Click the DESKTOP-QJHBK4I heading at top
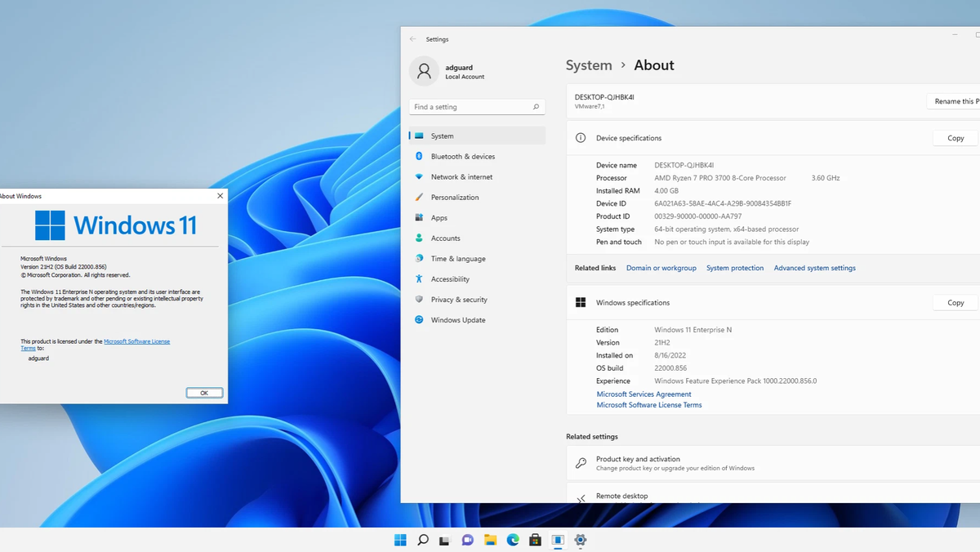The width and height of the screenshot is (980, 552). [604, 97]
